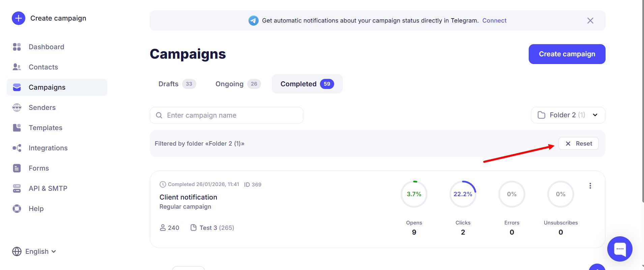This screenshot has height=270, width=644.
Task: Open Integrations from the sidebar
Action: click(x=48, y=148)
